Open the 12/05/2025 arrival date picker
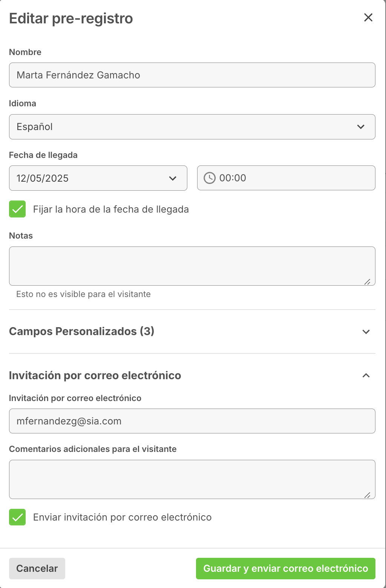This screenshot has width=386, height=588. [98, 178]
